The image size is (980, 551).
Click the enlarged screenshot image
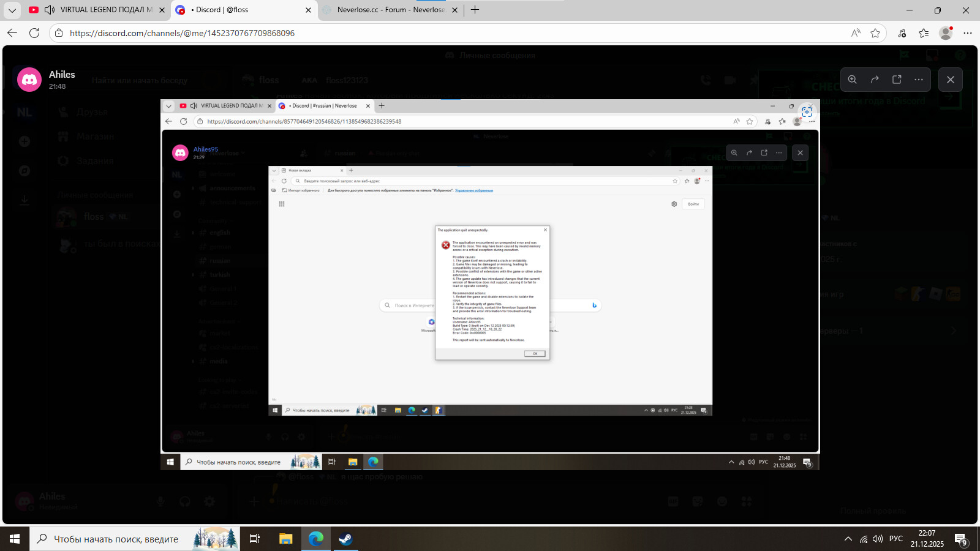coord(490,285)
